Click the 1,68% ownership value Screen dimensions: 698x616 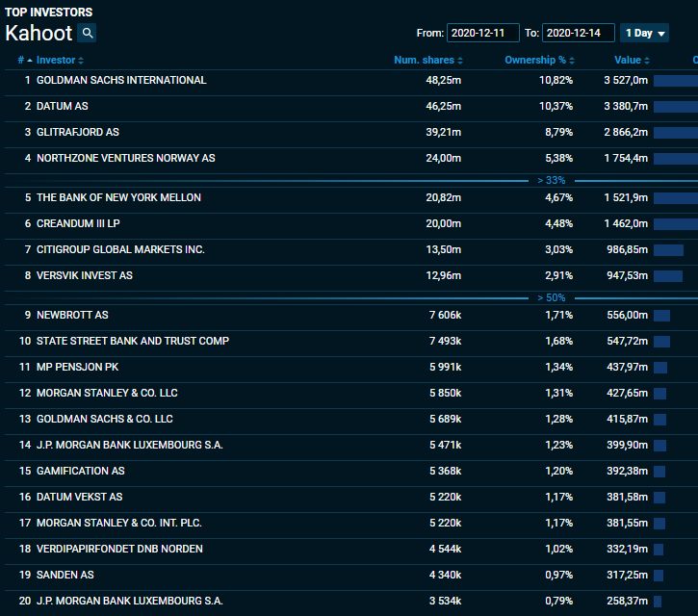(559, 341)
